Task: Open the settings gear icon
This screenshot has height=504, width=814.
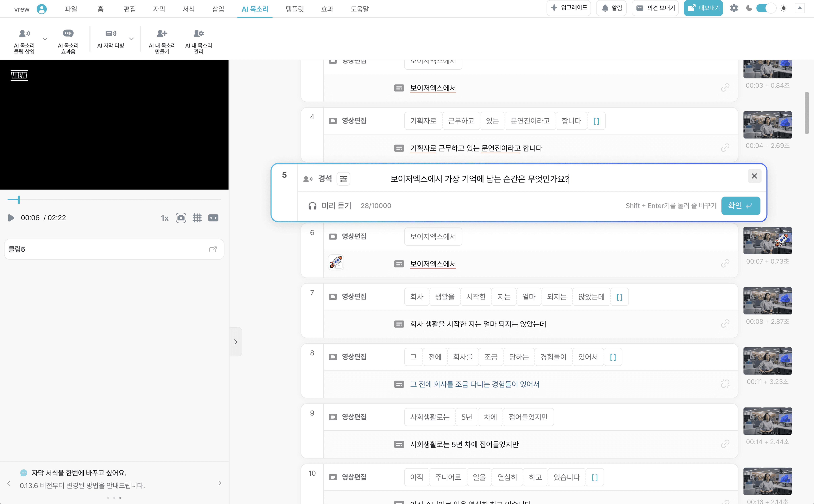Action: pos(734,8)
